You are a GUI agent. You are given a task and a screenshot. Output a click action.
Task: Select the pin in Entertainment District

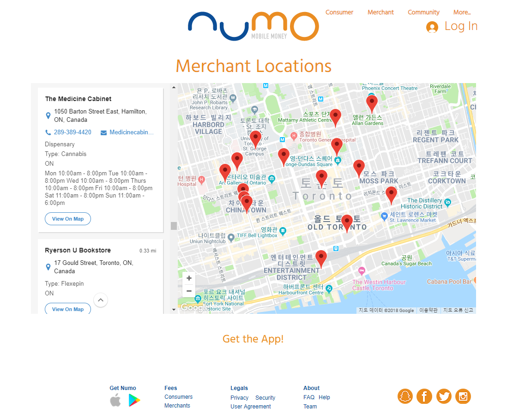point(321,258)
